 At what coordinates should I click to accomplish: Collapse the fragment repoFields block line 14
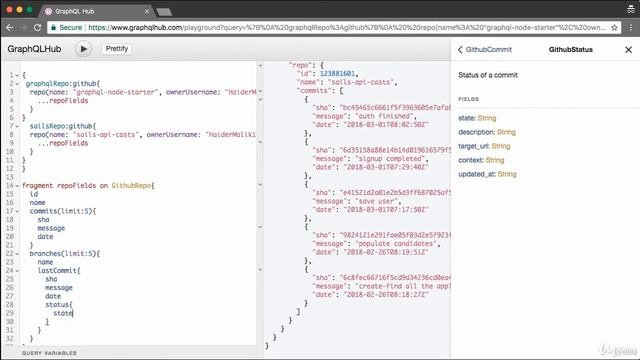(17, 186)
